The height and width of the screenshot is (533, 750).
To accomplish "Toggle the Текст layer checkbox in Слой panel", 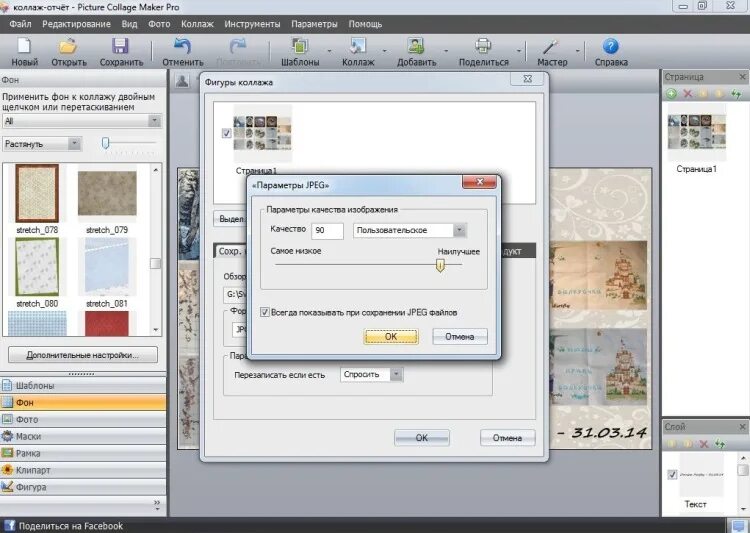I will [x=672, y=474].
